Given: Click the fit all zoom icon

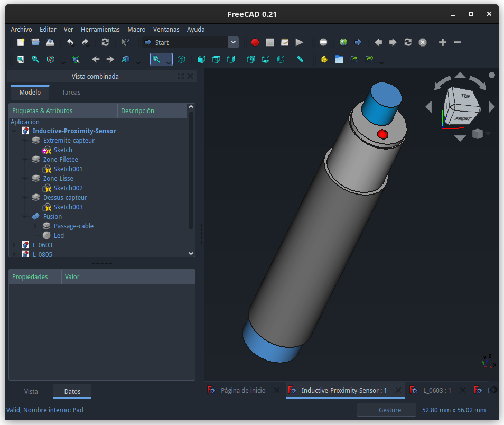Looking at the screenshot, I should click(21, 59).
